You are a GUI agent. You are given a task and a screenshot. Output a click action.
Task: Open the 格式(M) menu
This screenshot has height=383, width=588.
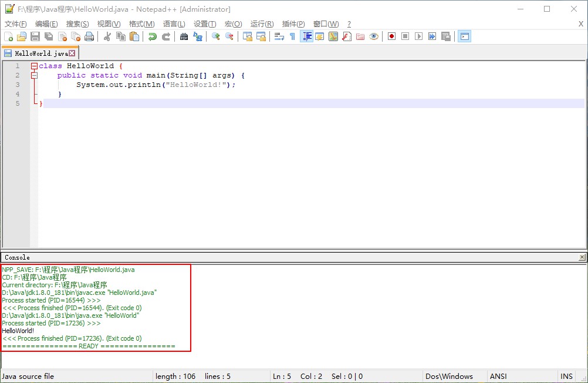point(142,24)
